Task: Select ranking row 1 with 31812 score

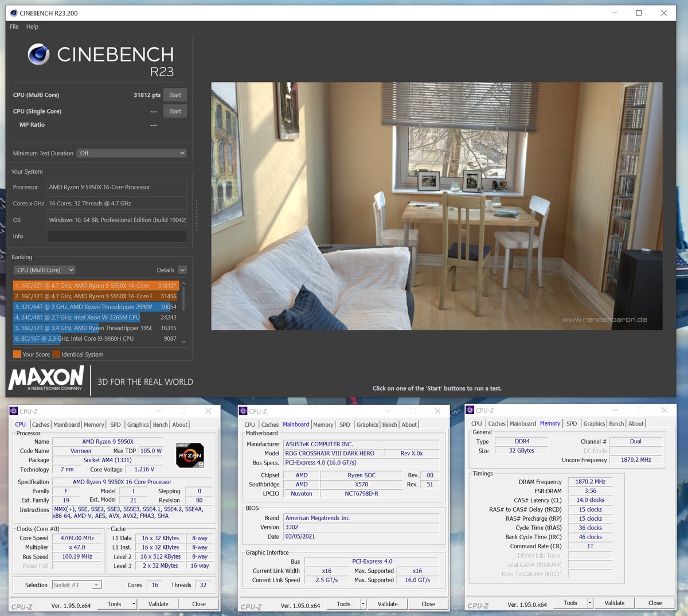Action: [x=96, y=286]
